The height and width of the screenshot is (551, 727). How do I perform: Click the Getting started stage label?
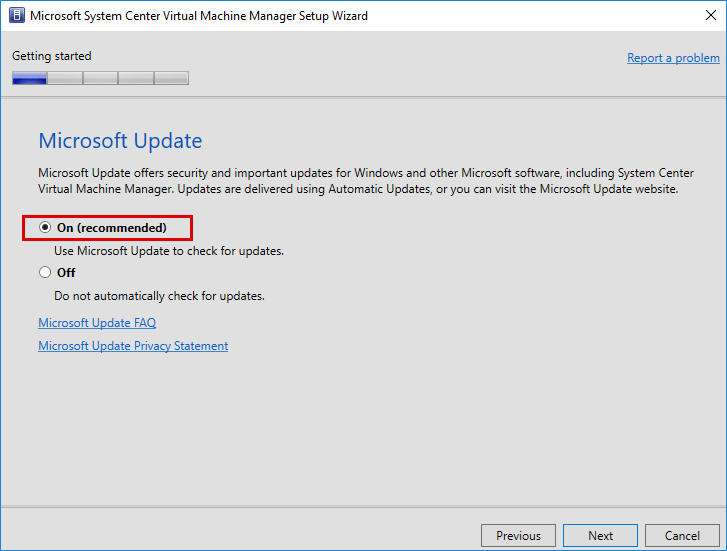52,56
